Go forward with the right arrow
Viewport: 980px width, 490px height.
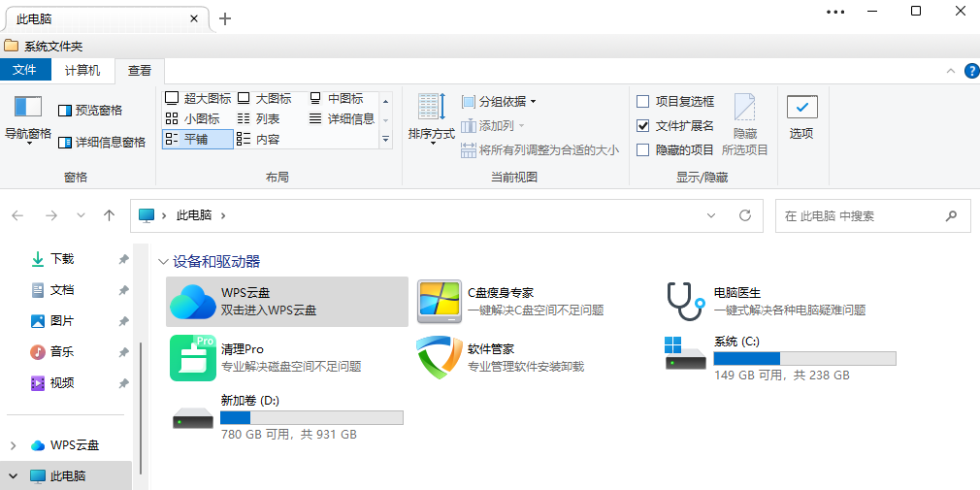pos(51,215)
